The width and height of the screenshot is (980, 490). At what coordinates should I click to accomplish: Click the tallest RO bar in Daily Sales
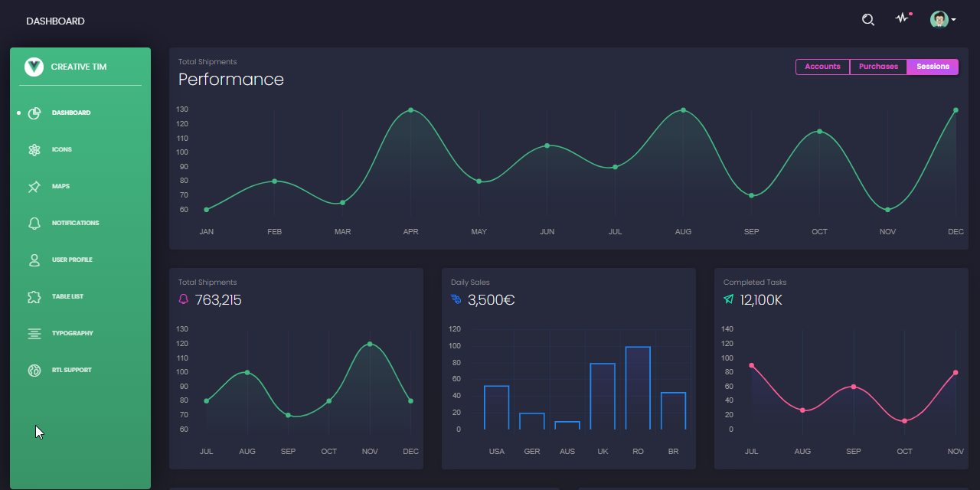click(638, 387)
